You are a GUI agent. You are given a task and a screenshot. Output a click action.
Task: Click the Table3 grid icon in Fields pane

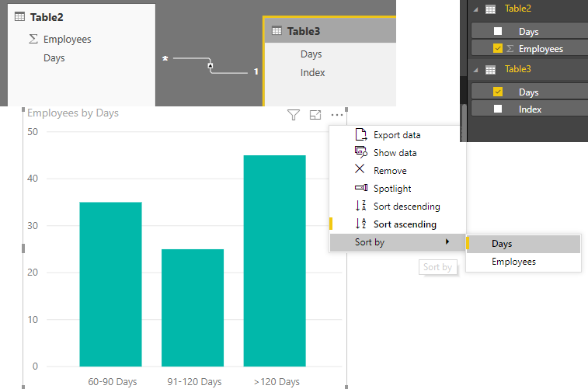tap(490, 70)
